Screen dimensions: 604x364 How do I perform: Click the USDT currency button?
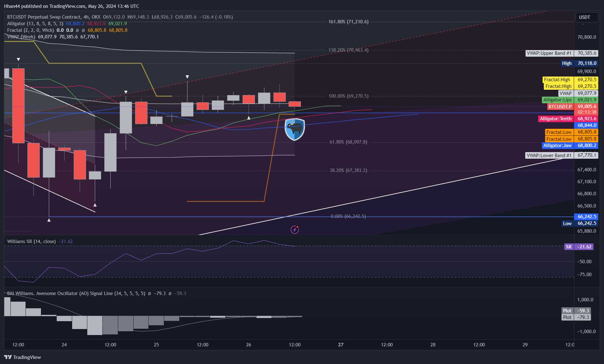586,17
